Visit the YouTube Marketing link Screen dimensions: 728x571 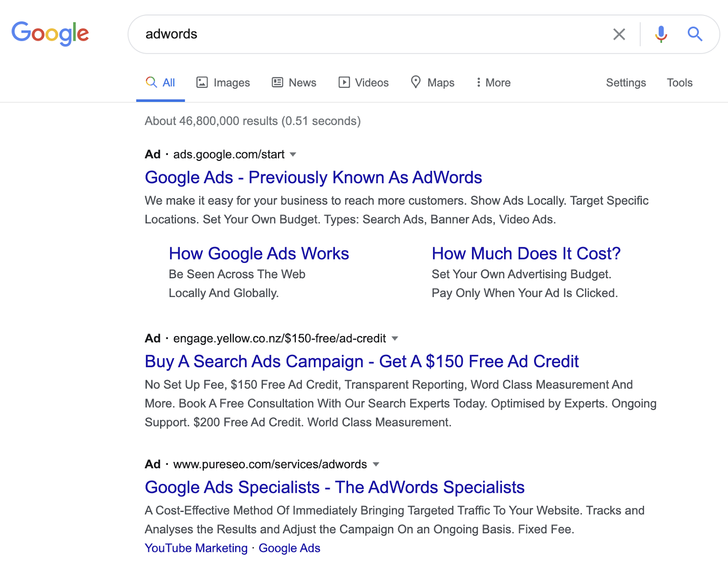[x=196, y=548]
